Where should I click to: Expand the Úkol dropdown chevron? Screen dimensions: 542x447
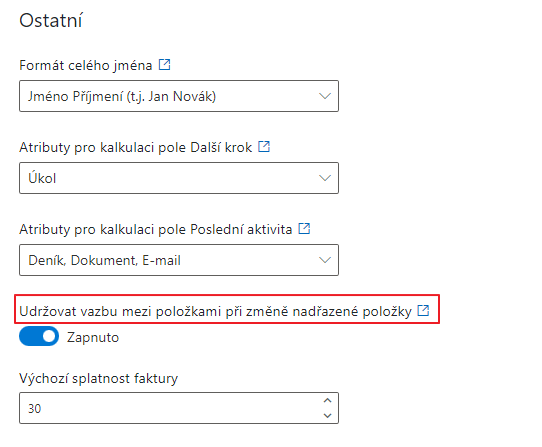[325, 178]
